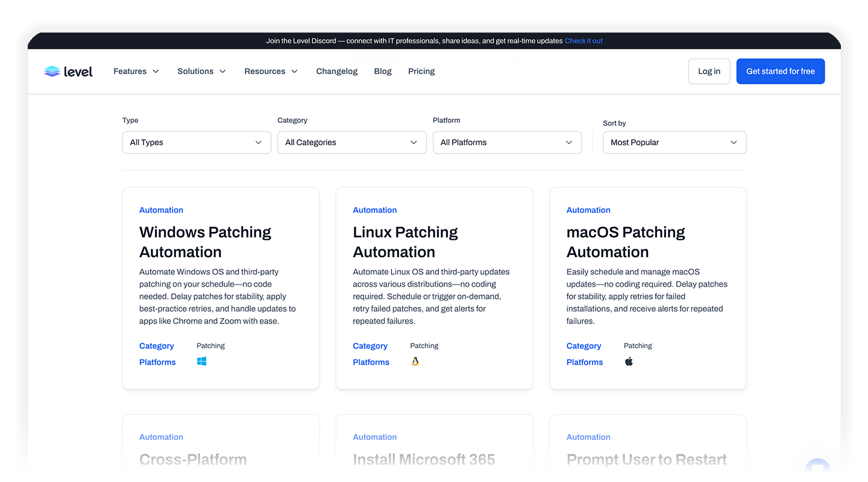868x482 pixels.
Task: Click the Windows Patching card description text
Action: 218,296
